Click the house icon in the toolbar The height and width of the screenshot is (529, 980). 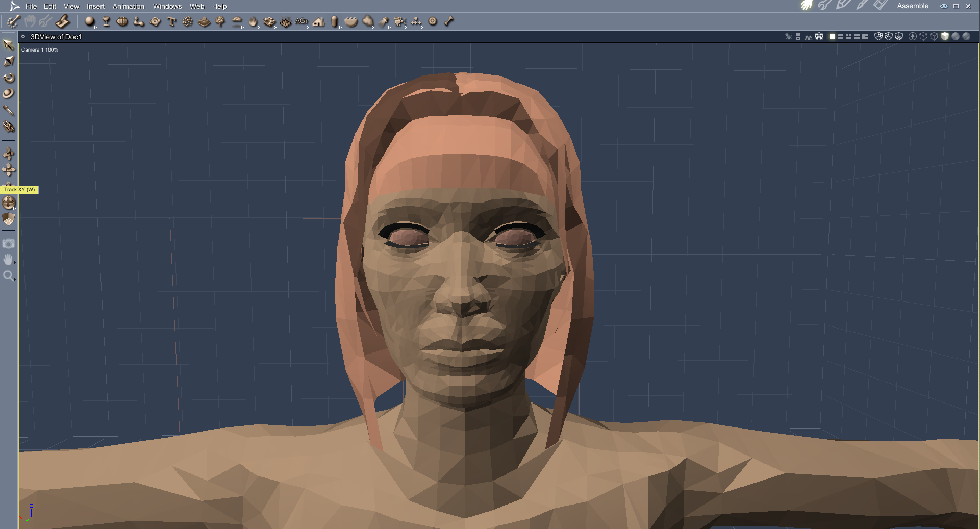(319, 21)
